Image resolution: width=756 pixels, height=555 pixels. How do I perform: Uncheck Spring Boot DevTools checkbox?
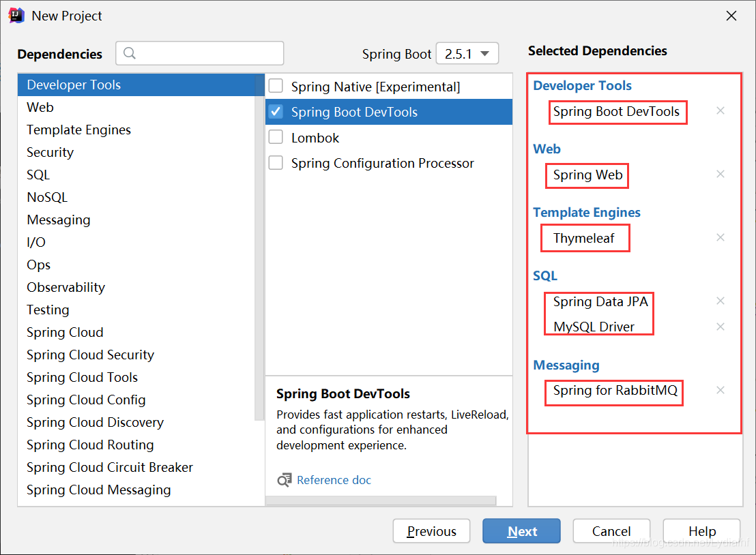(276, 112)
